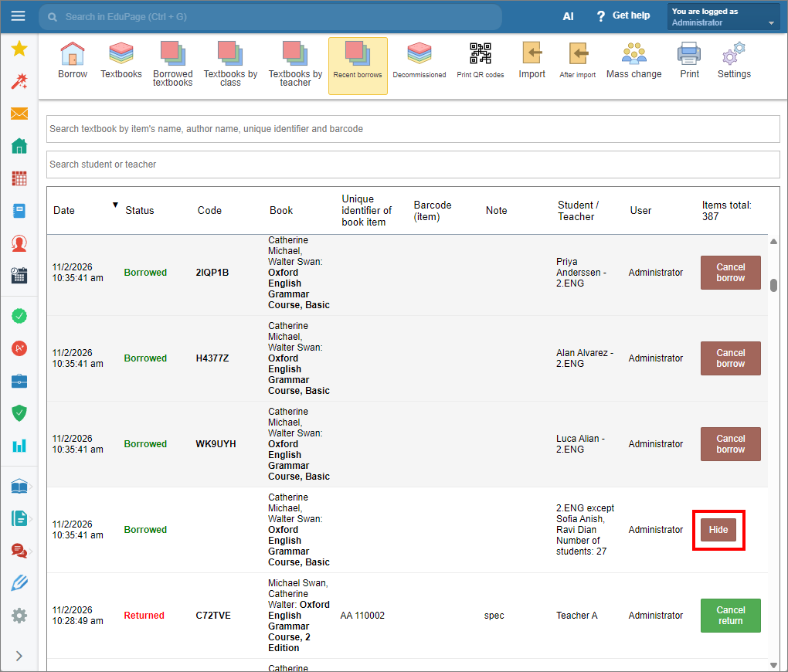788x672 pixels.
Task: Open the mail envelope in sidebar
Action: click(19, 114)
